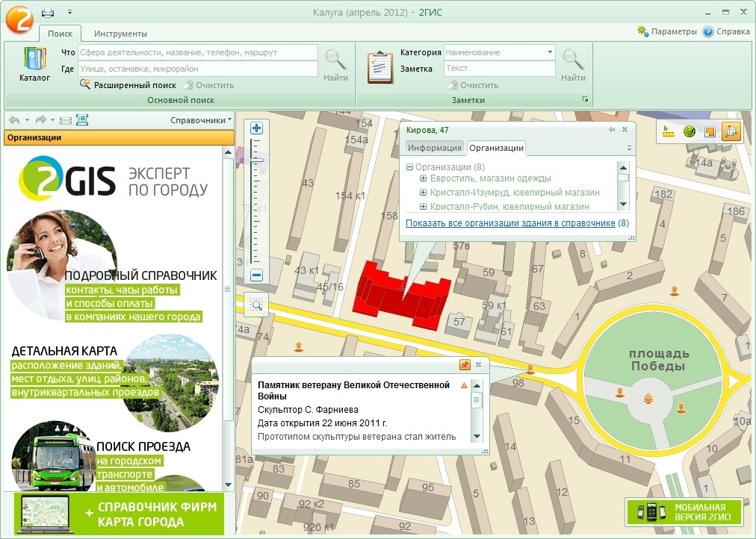Close the Кирова, 47 popup
This screenshot has width=756, height=539.
tap(625, 130)
